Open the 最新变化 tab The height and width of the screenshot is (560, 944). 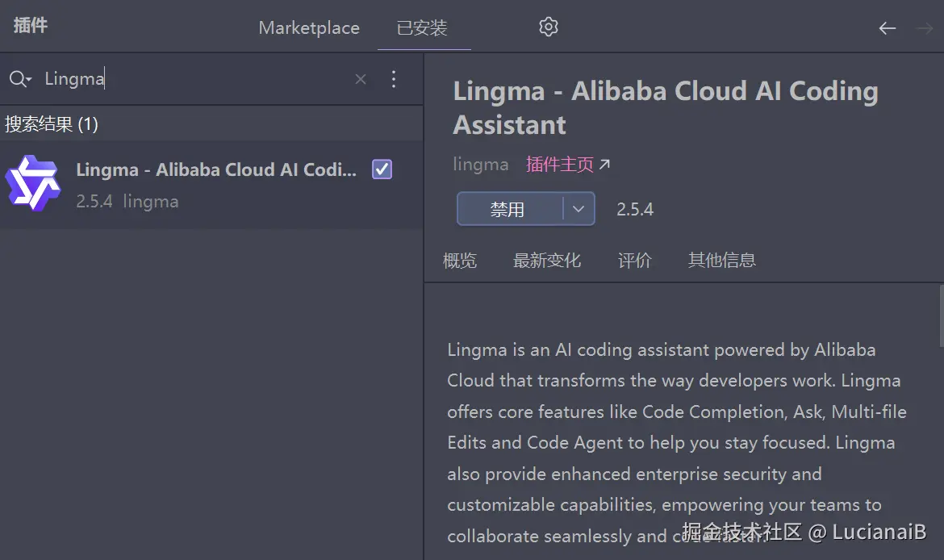(547, 261)
